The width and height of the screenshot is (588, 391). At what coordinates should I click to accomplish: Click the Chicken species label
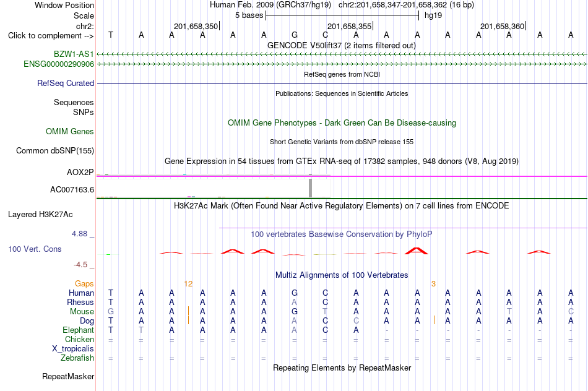point(79,339)
